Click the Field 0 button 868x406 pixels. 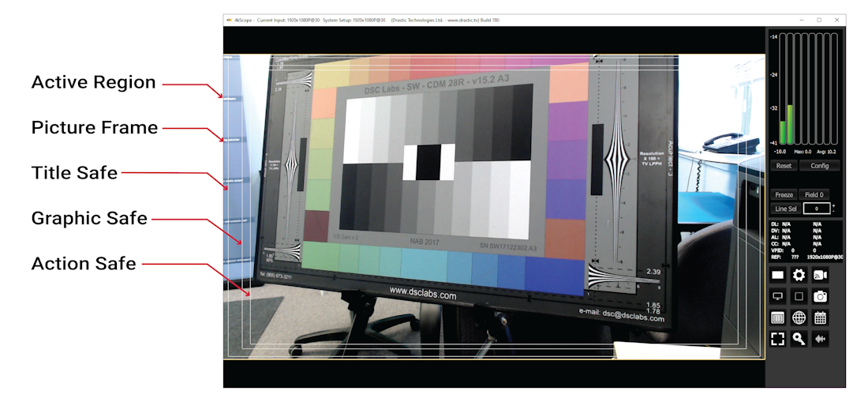(814, 195)
